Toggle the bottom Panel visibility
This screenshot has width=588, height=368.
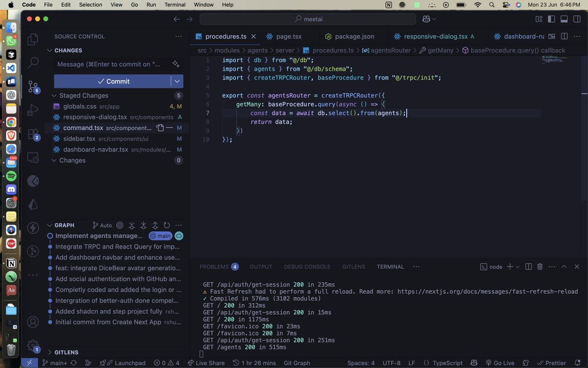point(564,19)
